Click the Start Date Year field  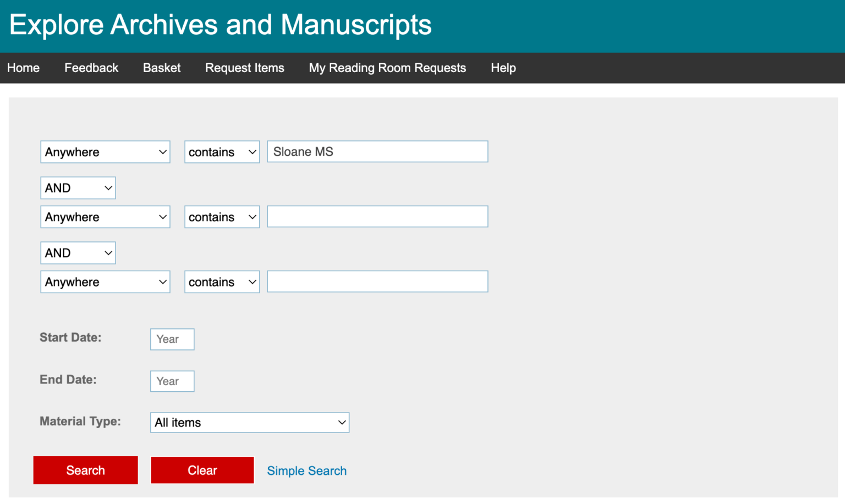click(172, 339)
